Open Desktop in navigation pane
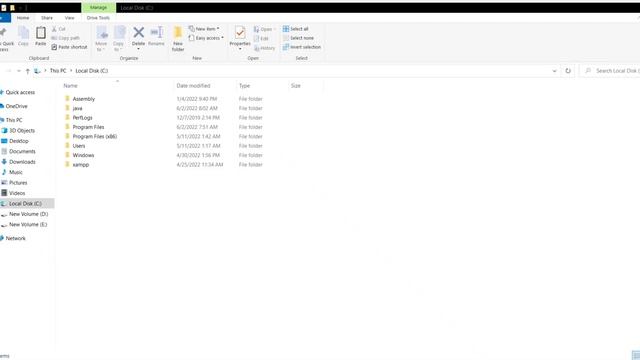 (x=19, y=141)
